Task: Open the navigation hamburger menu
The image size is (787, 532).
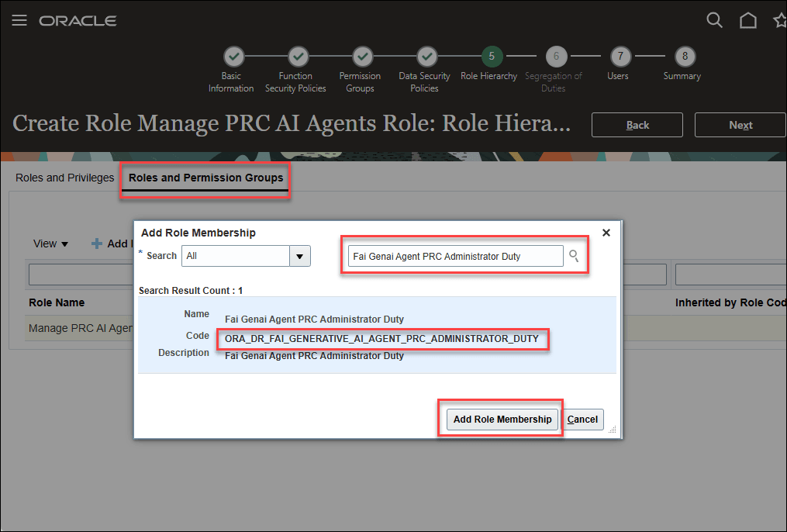Action: point(19,20)
